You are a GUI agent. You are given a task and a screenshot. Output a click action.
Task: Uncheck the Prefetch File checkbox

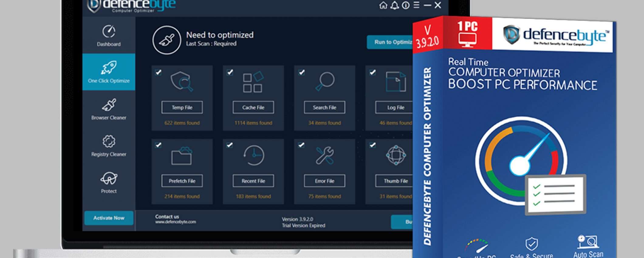click(x=158, y=145)
